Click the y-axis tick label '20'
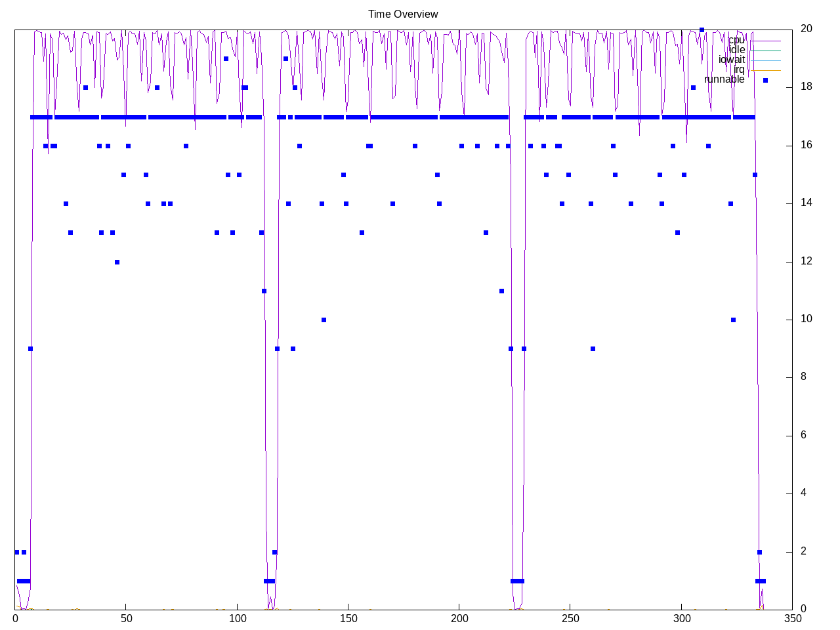This screenshot has width=840, height=630. tap(806, 28)
